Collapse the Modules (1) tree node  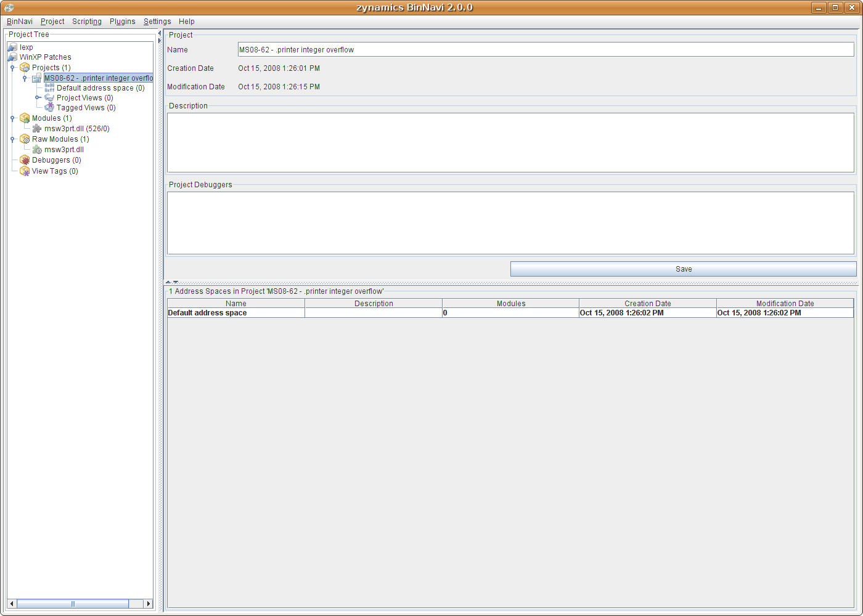[x=12, y=118]
